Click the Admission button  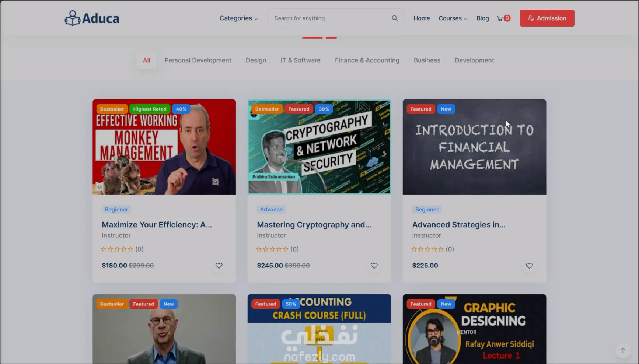click(x=547, y=18)
